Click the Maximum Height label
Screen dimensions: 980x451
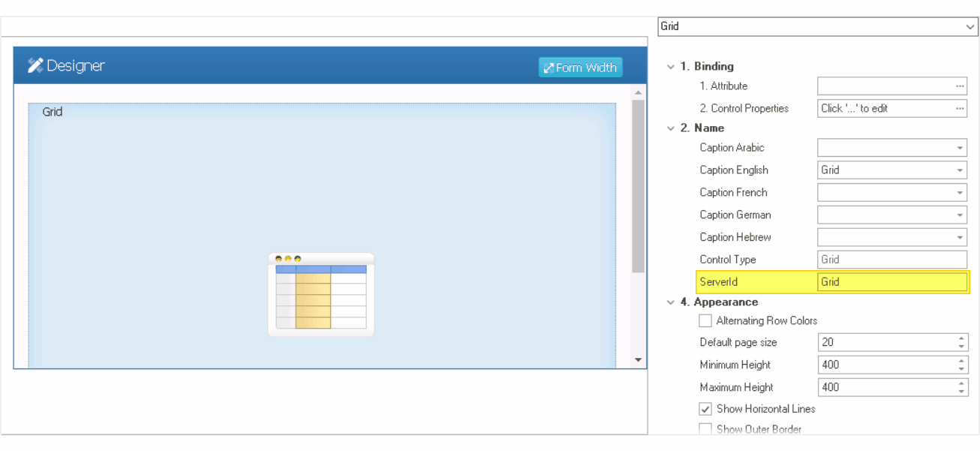[x=737, y=387]
